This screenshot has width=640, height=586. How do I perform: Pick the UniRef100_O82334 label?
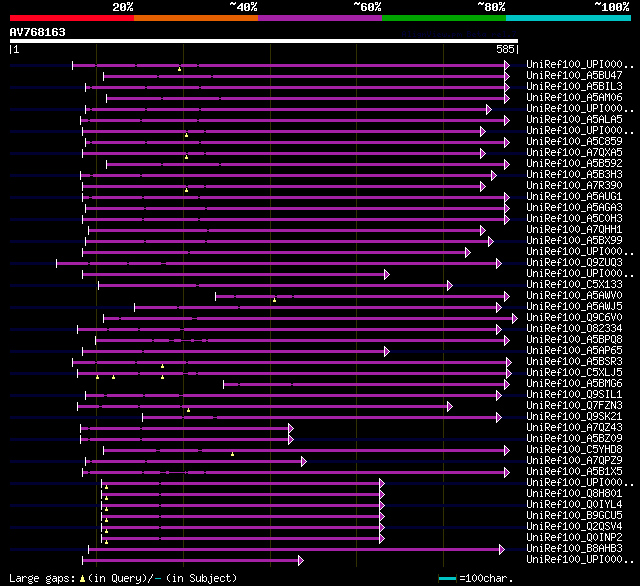point(574,329)
